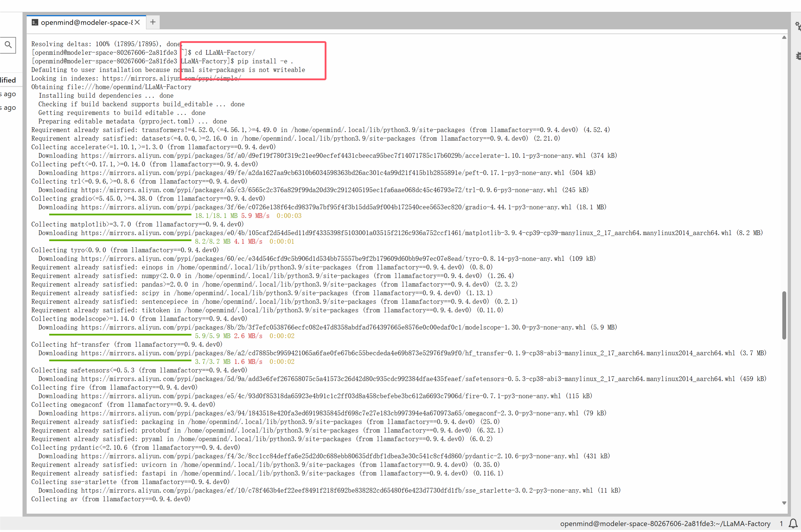Open the property inspector gears icon
The image size is (801, 532).
[798, 26]
